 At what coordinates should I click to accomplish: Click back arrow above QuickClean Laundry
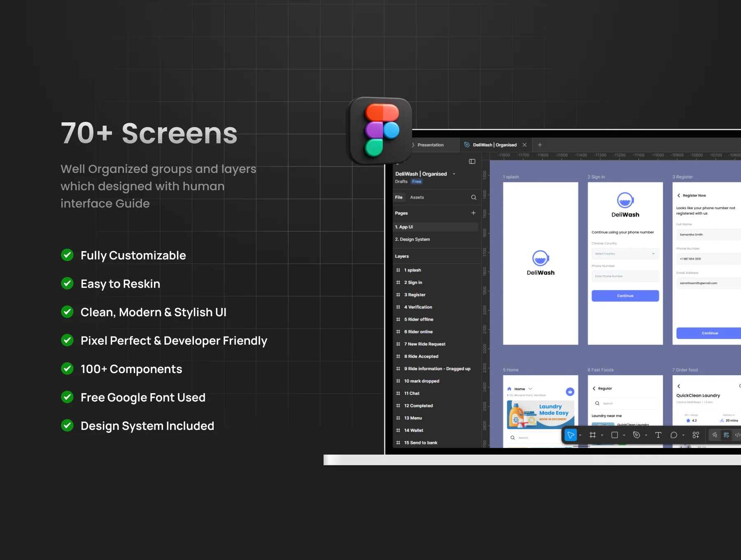pyautogui.click(x=679, y=386)
